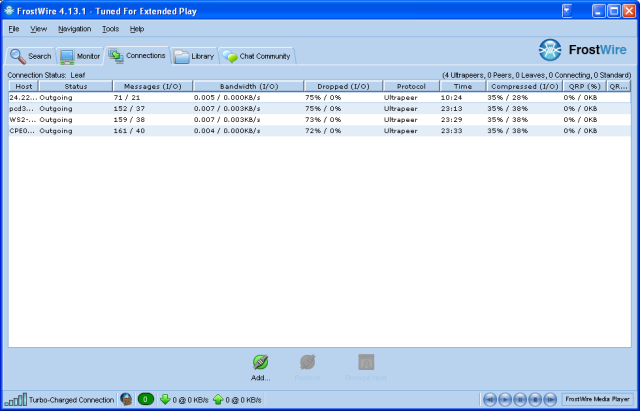This screenshot has width=640, height=411.
Task: Click the dropped value 73% / 0%
Action: (x=323, y=120)
